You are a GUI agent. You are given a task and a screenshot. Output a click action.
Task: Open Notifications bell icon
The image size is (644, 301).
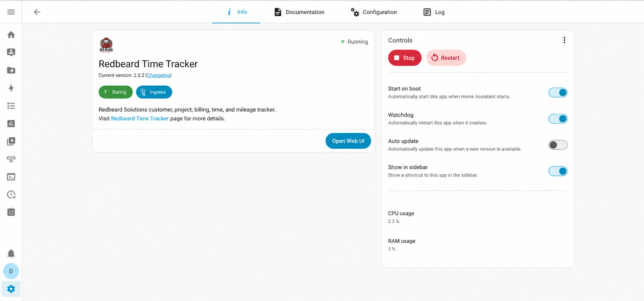pyautogui.click(x=11, y=253)
